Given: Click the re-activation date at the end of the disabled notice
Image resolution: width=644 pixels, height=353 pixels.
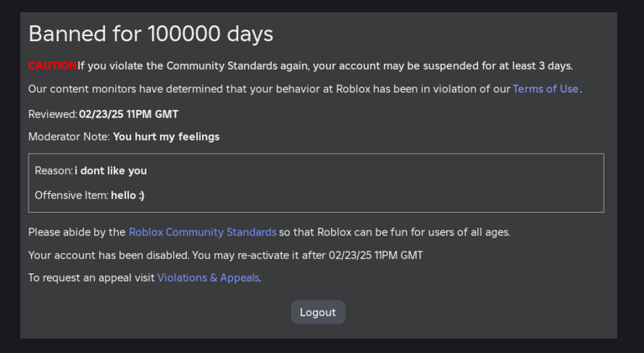Looking at the screenshot, I should (376, 255).
